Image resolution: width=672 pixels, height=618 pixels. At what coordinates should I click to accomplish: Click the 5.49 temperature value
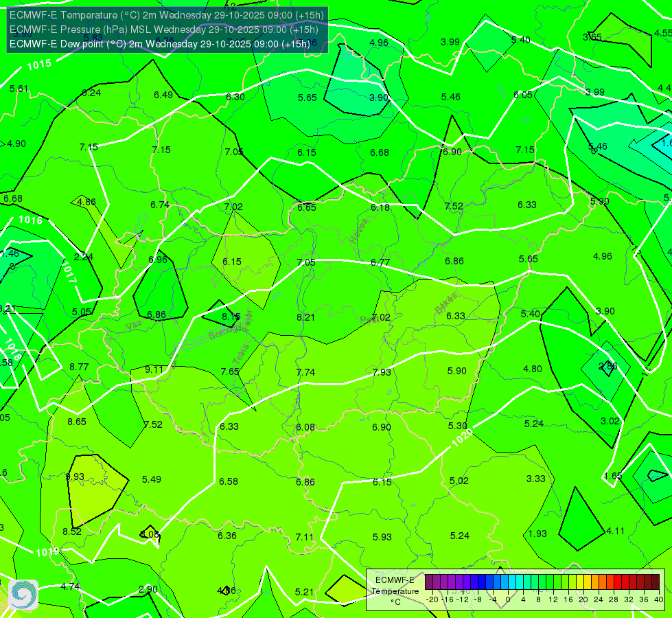click(x=152, y=479)
